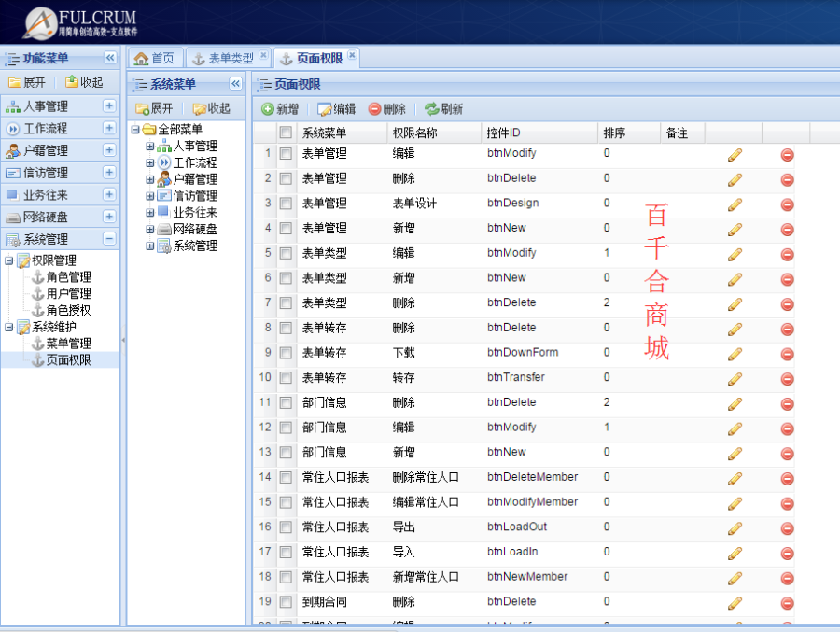Collapse 系统管理 accordion in 功能菜单

point(109,239)
